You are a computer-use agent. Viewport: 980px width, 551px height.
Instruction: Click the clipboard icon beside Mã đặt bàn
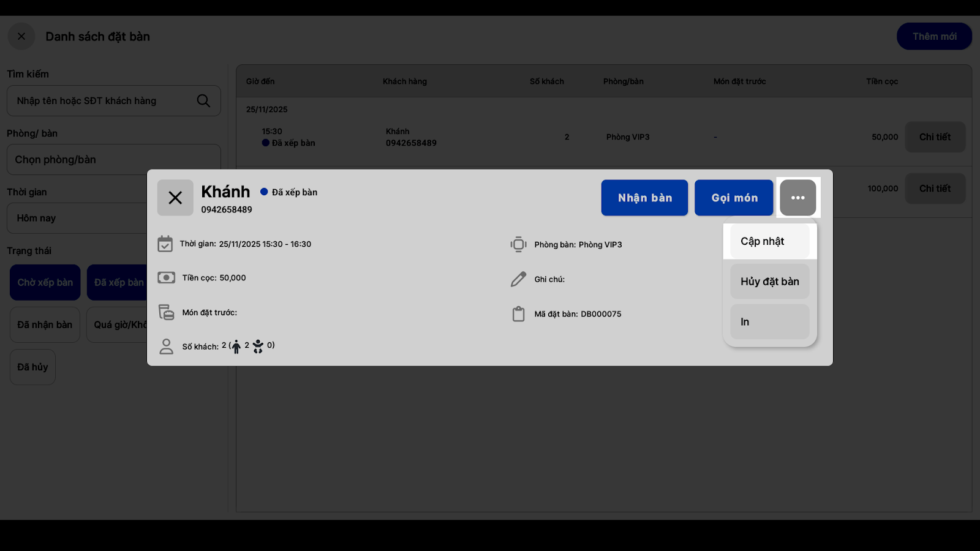click(518, 314)
